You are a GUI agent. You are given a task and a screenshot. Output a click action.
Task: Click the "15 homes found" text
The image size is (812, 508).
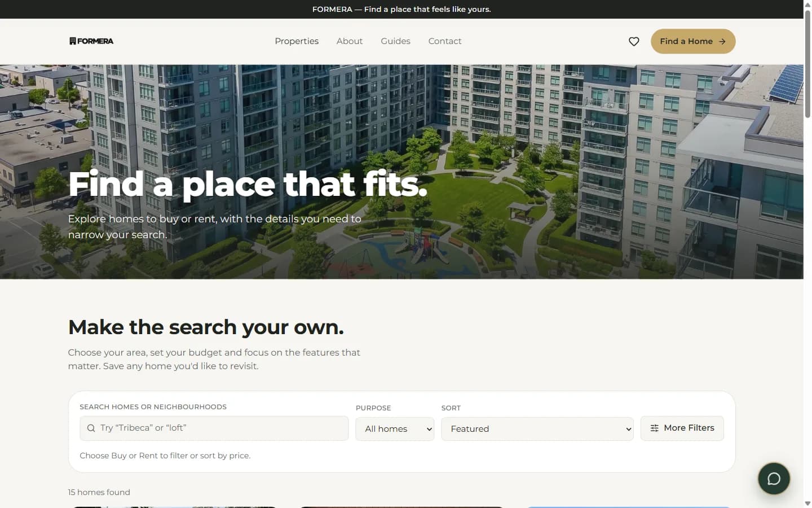point(99,492)
